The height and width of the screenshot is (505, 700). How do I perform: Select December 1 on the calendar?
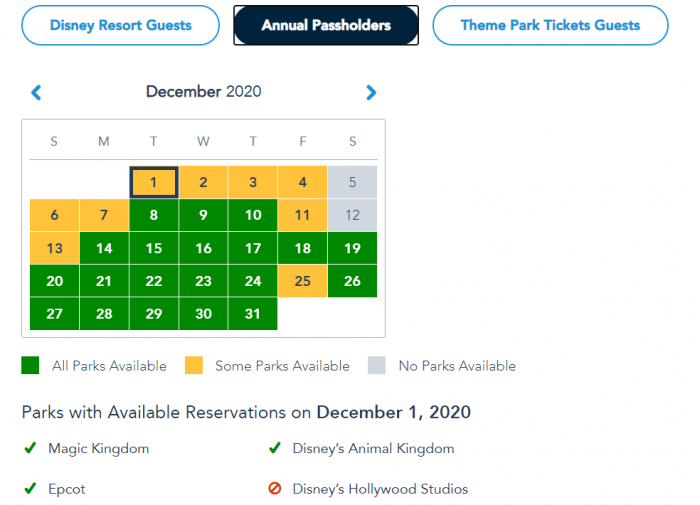click(x=153, y=182)
